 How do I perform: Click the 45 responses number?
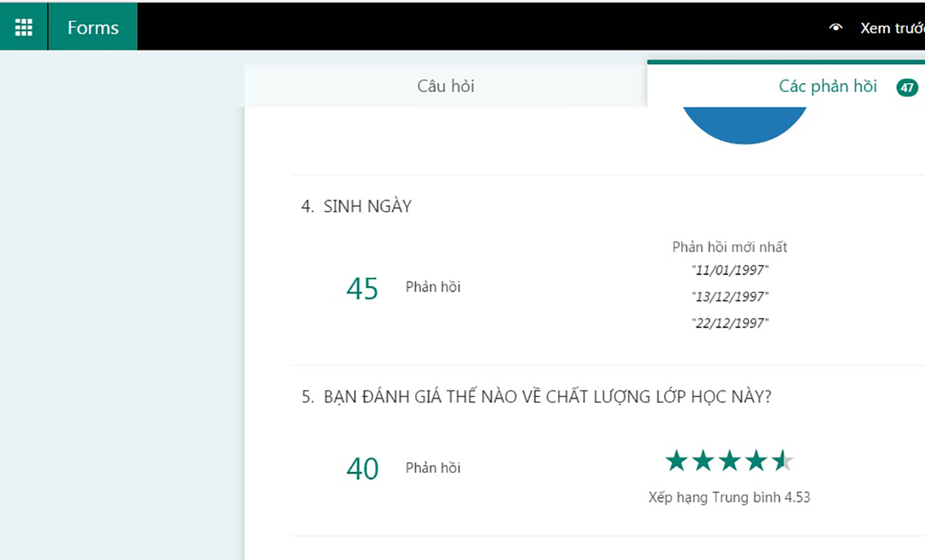[362, 289]
